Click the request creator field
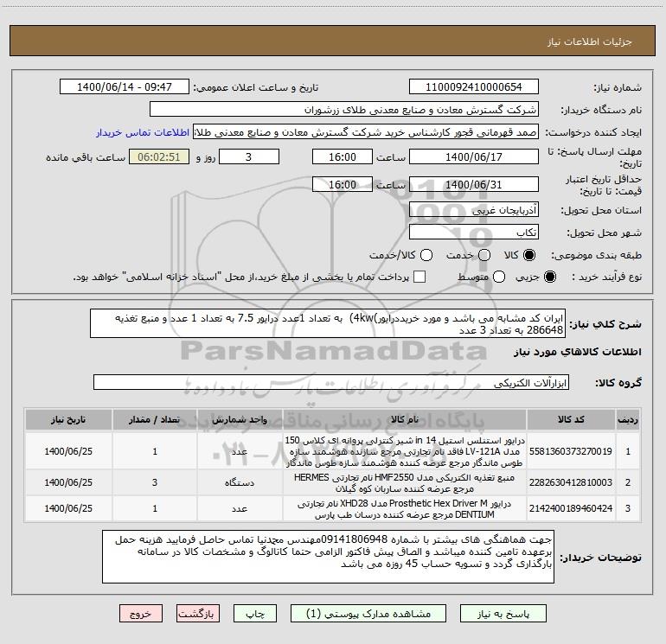This screenshot has width=666, height=644. point(366,132)
